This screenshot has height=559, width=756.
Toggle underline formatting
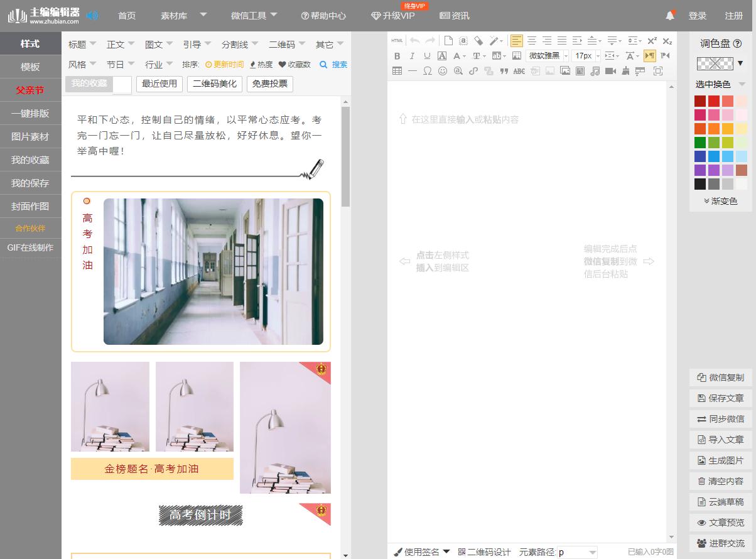click(x=427, y=56)
